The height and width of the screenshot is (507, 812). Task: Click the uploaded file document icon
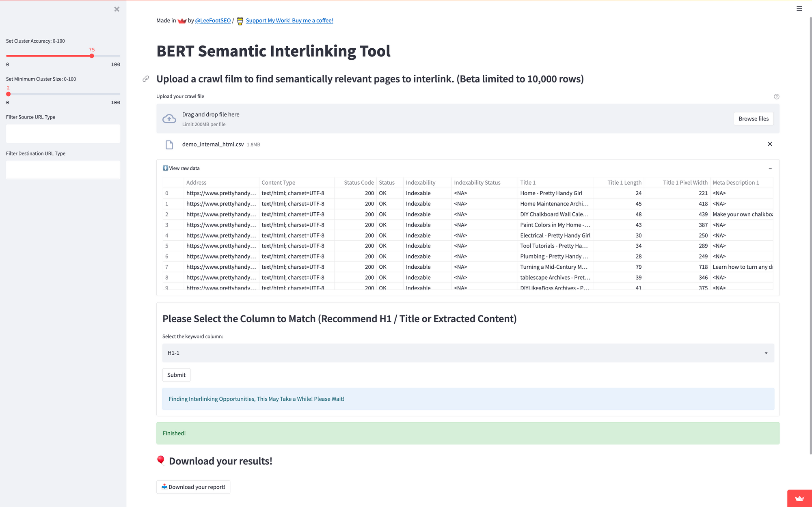(x=169, y=145)
